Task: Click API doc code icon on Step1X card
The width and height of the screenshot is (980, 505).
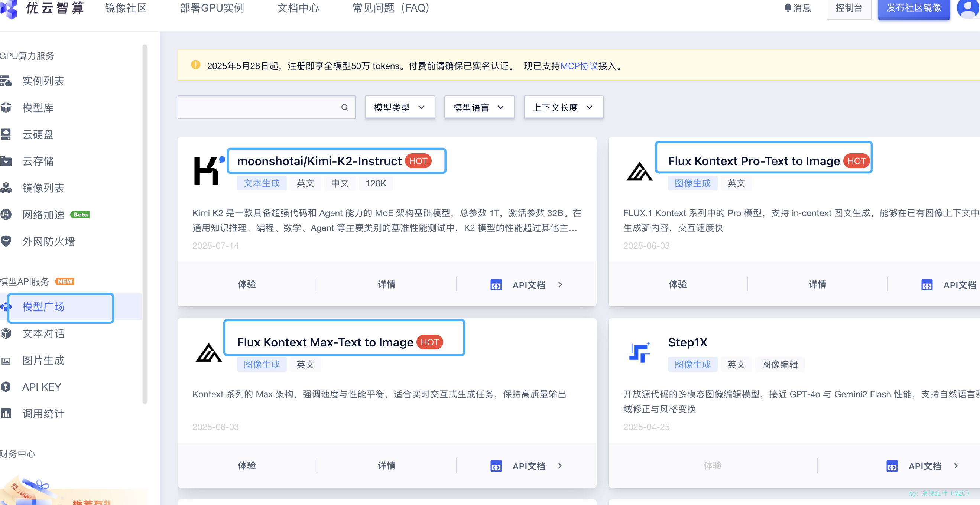Action: tap(892, 466)
